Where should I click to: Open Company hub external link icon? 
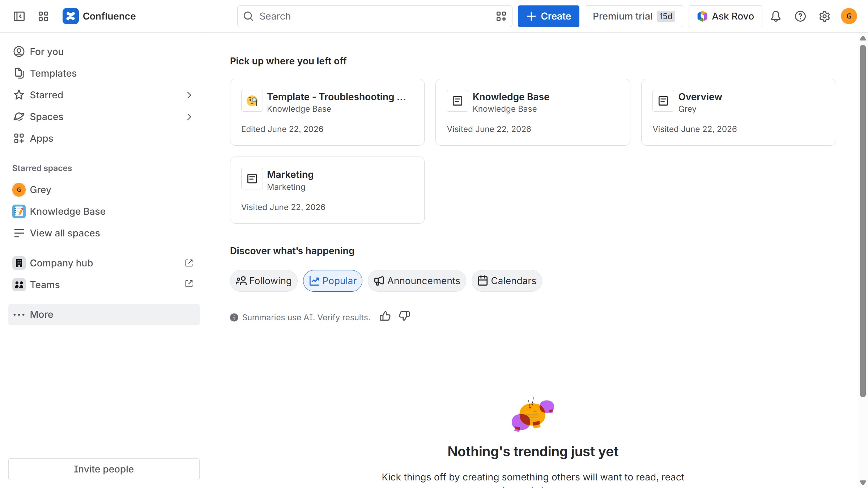(x=189, y=263)
